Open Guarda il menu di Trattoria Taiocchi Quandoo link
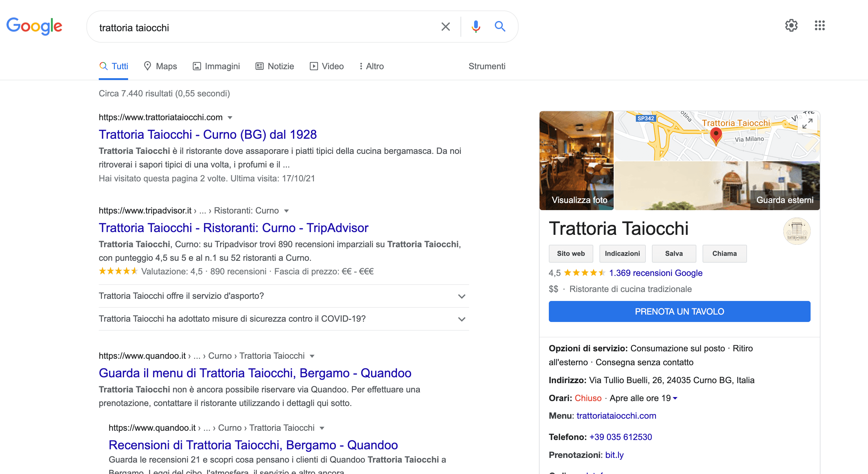This screenshot has width=868, height=474. 255,373
